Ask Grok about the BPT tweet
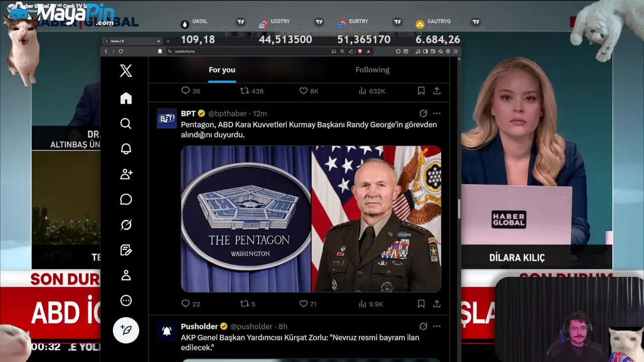 click(x=423, y=114)
